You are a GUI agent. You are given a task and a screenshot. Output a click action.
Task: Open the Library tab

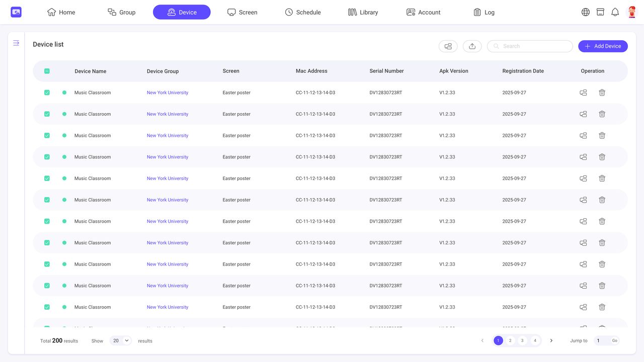pos(363,12)
